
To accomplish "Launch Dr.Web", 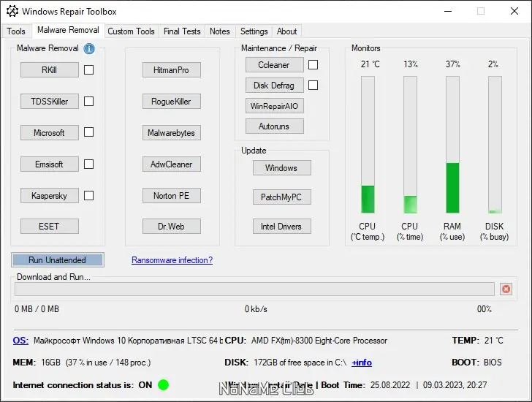I will point(171,227).
